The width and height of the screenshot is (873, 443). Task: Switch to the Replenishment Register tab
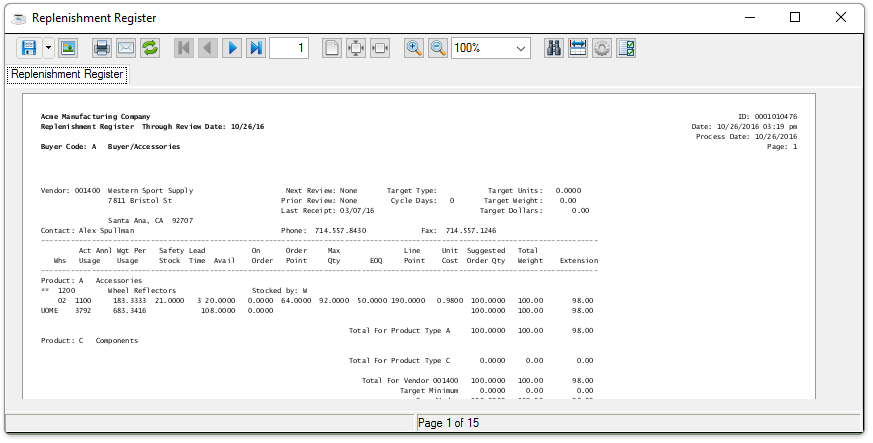(x=67, y=74)
